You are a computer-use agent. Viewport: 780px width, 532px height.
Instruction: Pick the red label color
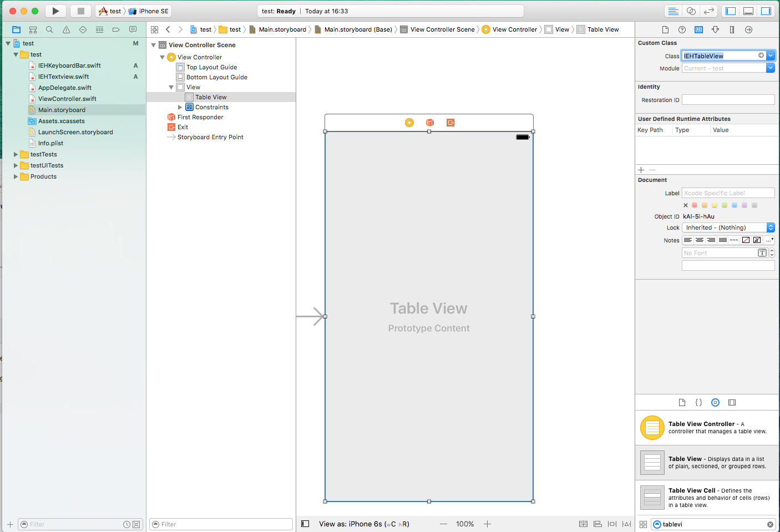pos(695,205)
